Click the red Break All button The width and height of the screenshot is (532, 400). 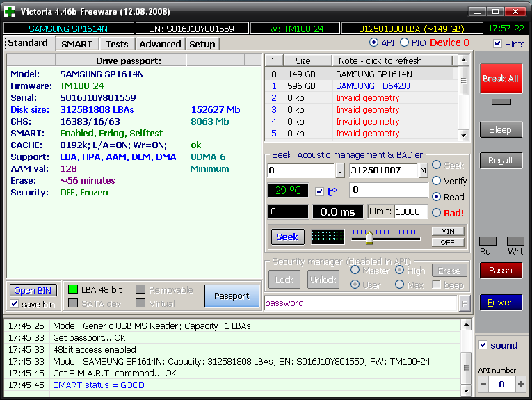[501, 79]
